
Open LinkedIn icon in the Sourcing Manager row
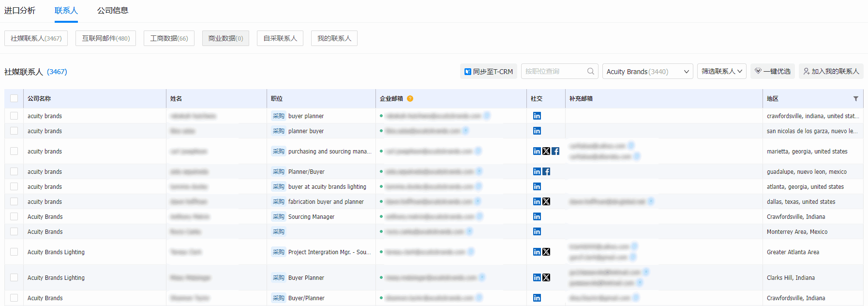tap(537, 216)
